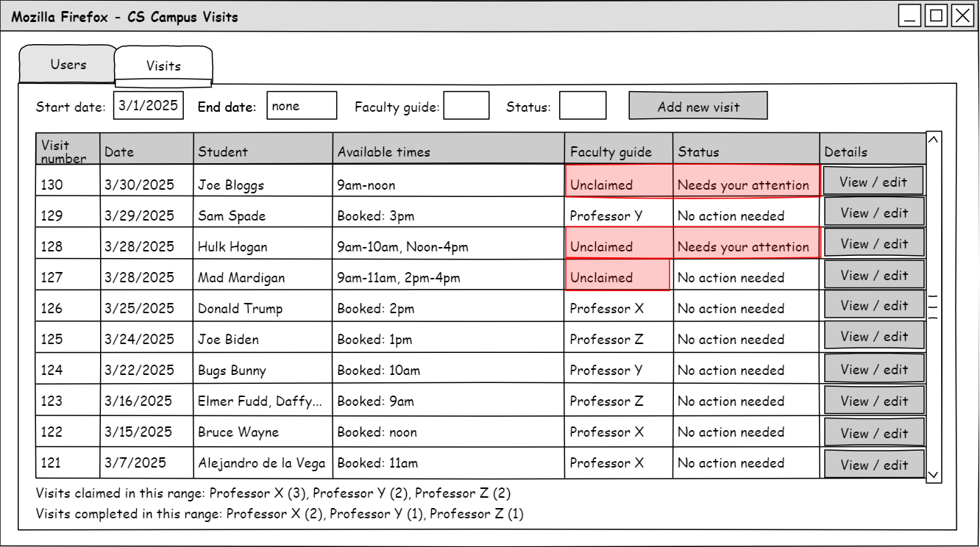Click the scrollbar thumb handle
Viewport: 980px width, 547px height.
(934, 307)
